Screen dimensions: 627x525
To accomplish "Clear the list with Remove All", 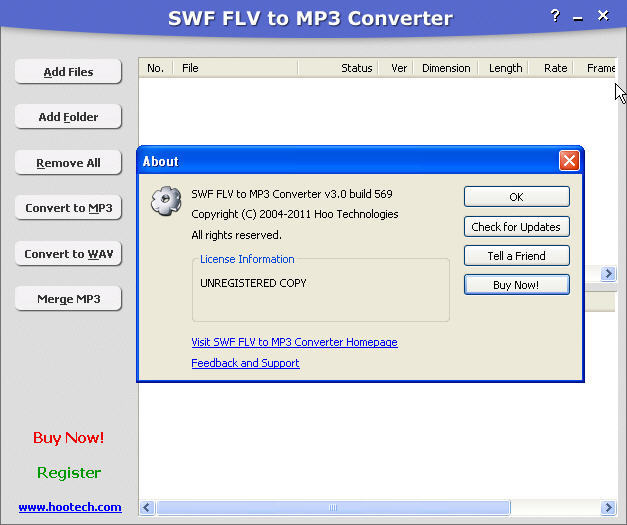I will [x=68, y=162].
